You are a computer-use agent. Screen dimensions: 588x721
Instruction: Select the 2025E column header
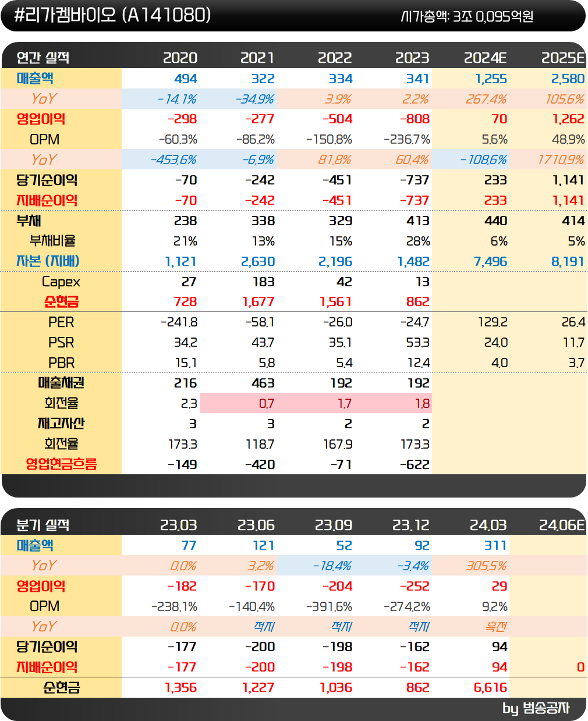click(563, 58)
